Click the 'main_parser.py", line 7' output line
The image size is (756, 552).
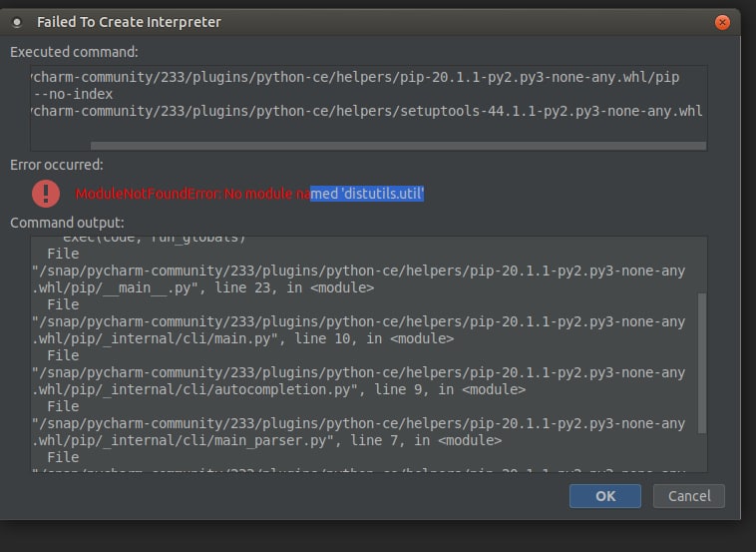(x=267, y=440)
